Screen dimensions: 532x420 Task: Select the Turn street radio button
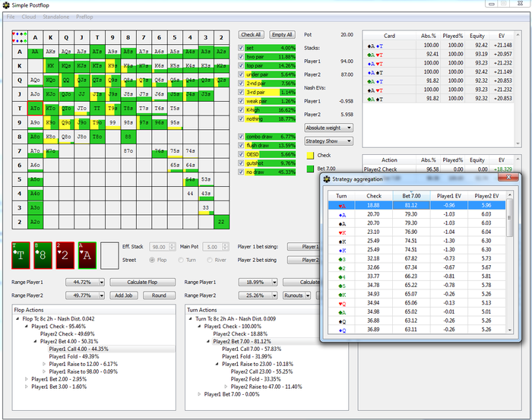tap(181, 259)
